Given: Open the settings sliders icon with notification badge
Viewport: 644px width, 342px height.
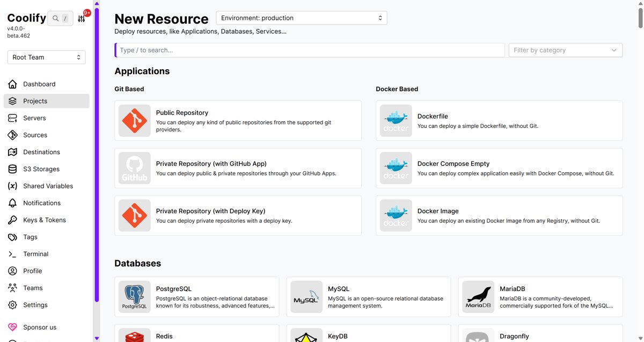Looking at the screenshot, I should pyautogui.click(x=82, y=18).
